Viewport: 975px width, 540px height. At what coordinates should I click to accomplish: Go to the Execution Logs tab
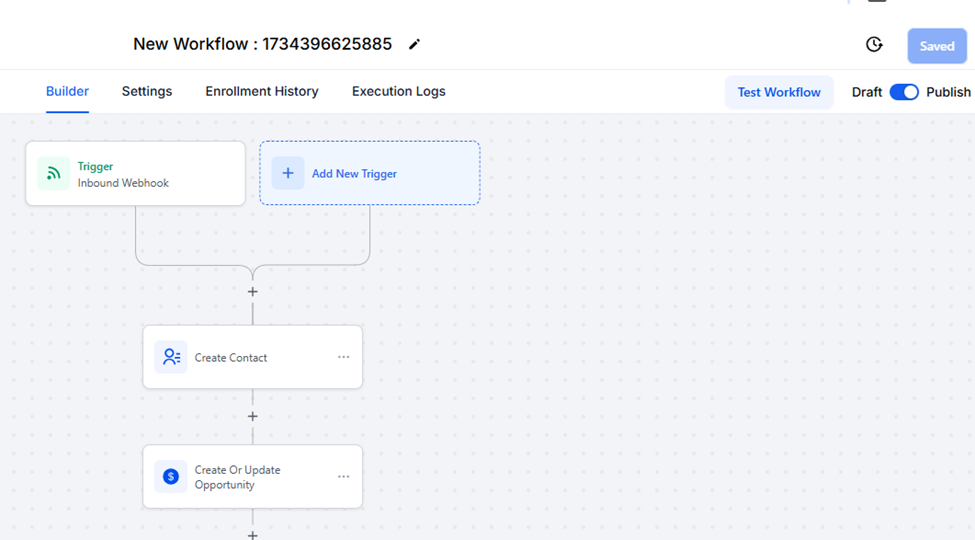[x=398, y=91]
